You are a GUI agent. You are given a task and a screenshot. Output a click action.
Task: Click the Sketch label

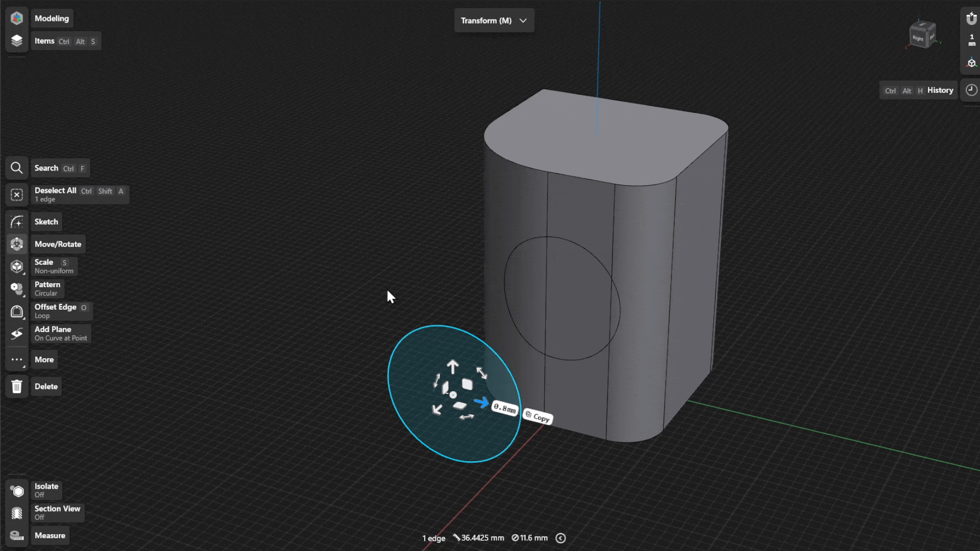(x=46, y=222)
